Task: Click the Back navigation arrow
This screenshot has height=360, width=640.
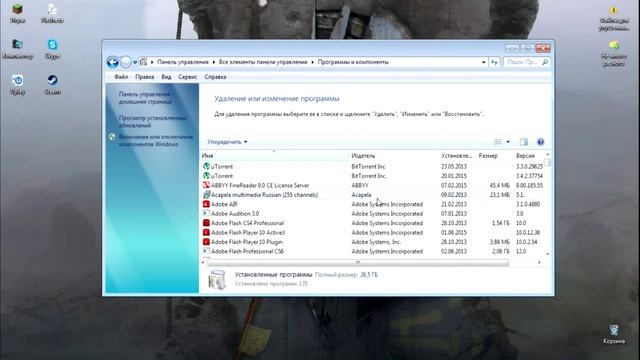Action: point(113,62)
